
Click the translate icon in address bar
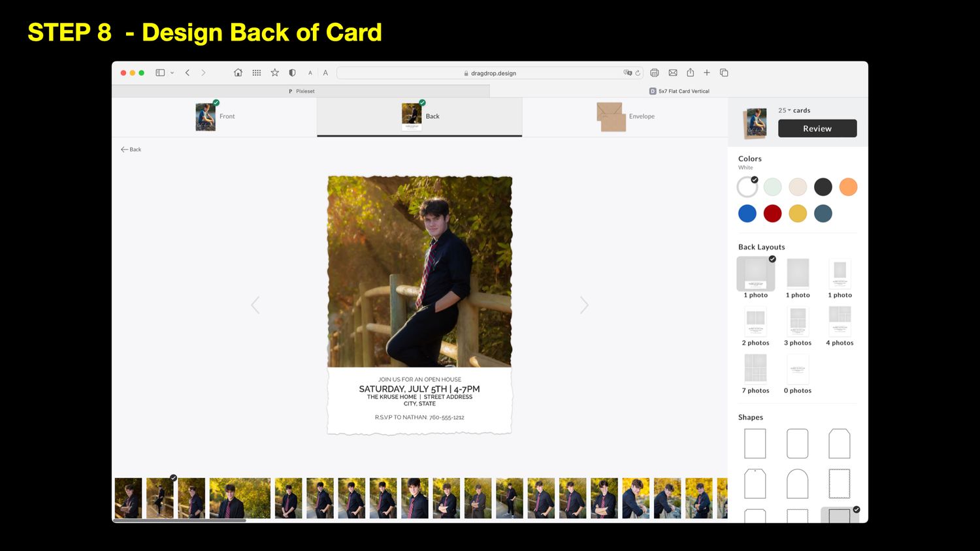628,73
